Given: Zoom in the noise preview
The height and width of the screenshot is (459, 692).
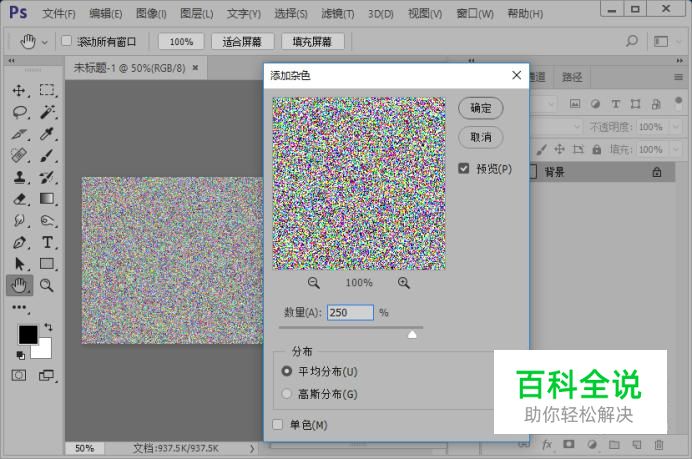Looking at the screenshot, I should point(403,283).
